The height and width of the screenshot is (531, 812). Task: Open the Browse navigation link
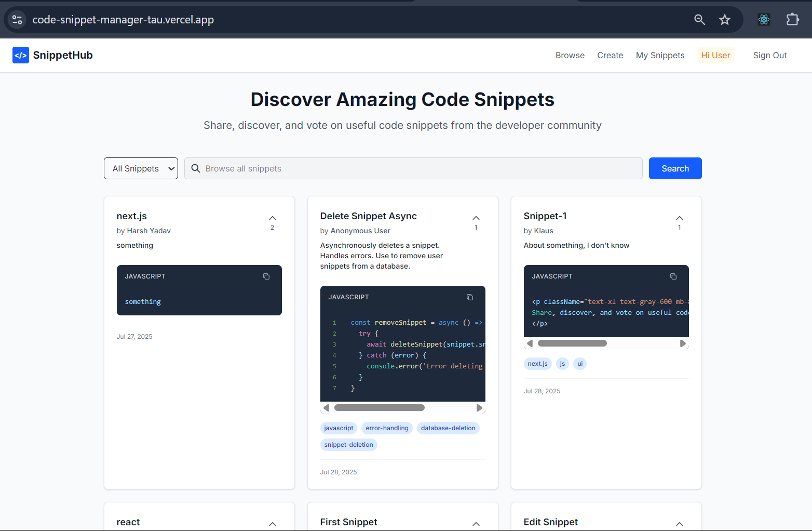(x=570, y=55)
